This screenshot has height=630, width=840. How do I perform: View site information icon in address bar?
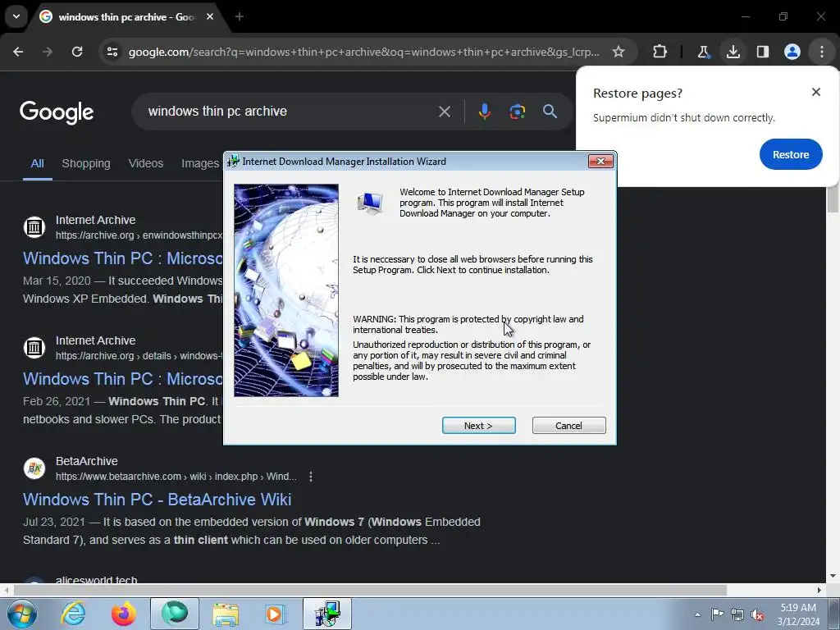click(x=112, y=52)
